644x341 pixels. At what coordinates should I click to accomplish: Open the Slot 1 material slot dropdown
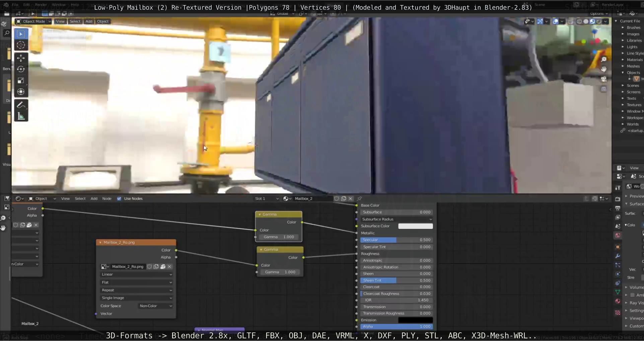pos(267,199)
